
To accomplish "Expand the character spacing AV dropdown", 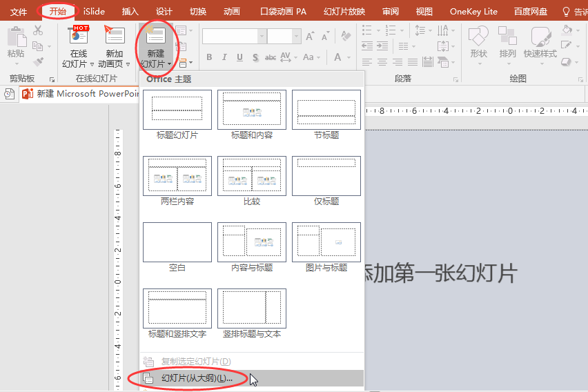I will pyautogui.click(x=295, y=58).
